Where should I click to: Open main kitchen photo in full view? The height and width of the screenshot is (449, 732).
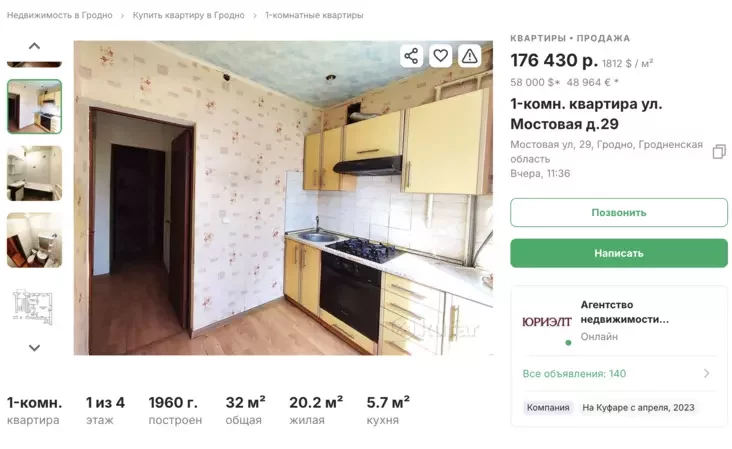pyautogui.click(x=283, y=198)
